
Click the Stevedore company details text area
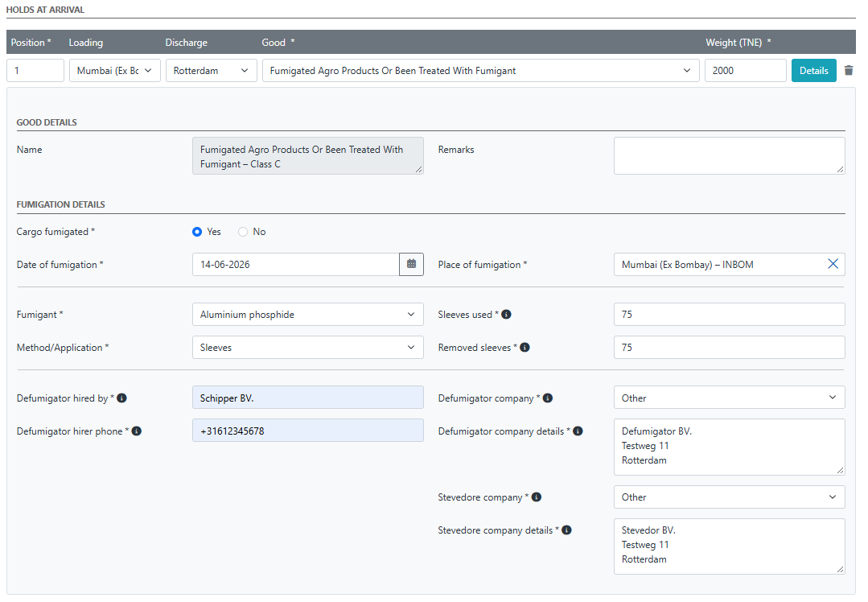point(729,546)
